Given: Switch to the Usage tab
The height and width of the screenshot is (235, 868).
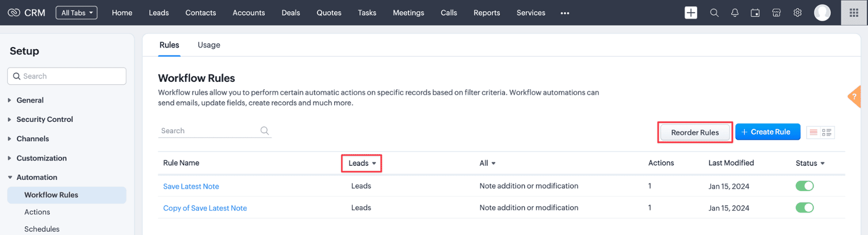Looking at the screenshot, I should pyautogui.click(x=209, y=45).
